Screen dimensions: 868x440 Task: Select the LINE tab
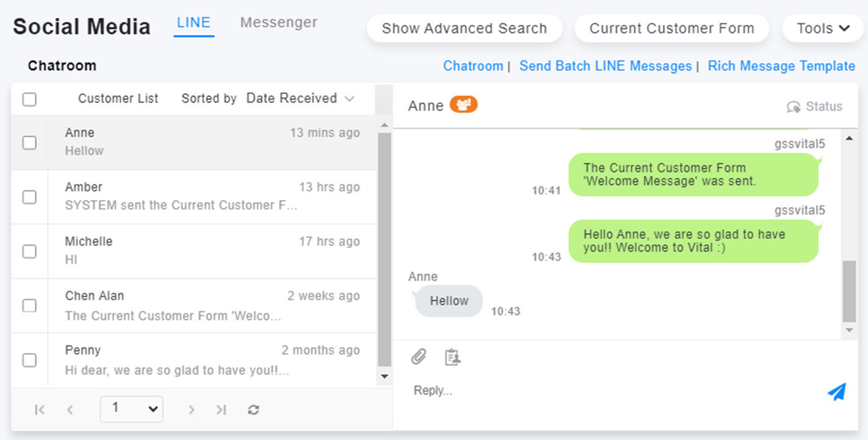point(193,23)
